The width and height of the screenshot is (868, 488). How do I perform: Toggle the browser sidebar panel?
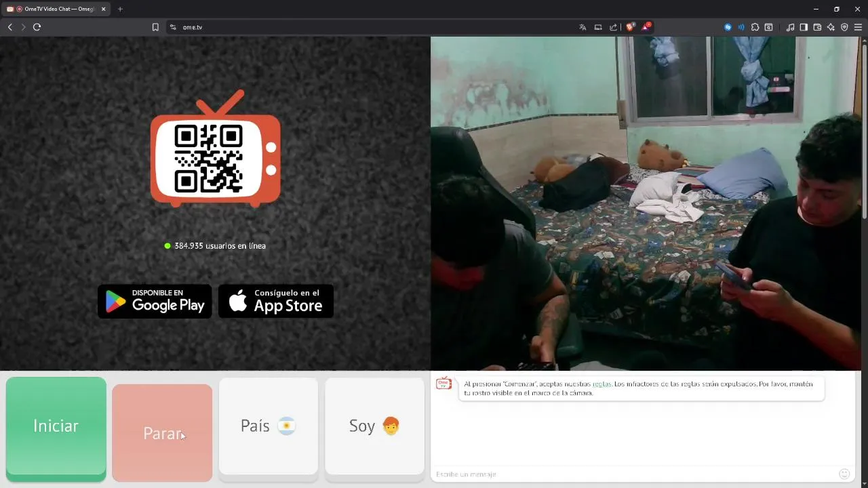[804, 27]
